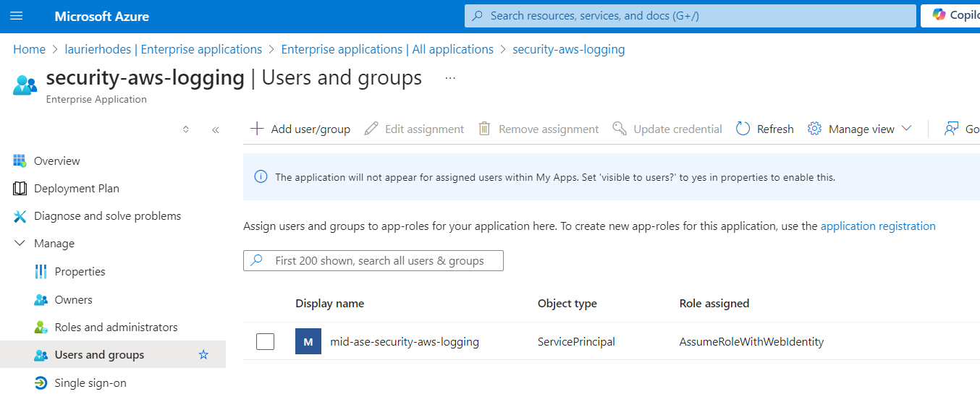Click the magnifier icon in the users search box
This screenshot has width=980, height=402.
(x=256, y=260)
